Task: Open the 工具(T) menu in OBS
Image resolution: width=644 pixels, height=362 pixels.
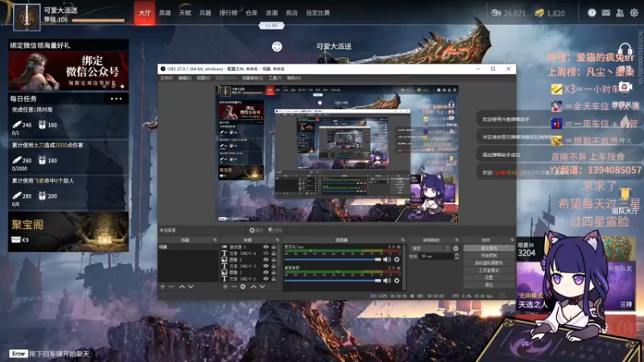Action: pyautogui.click(x=275, y=78)
